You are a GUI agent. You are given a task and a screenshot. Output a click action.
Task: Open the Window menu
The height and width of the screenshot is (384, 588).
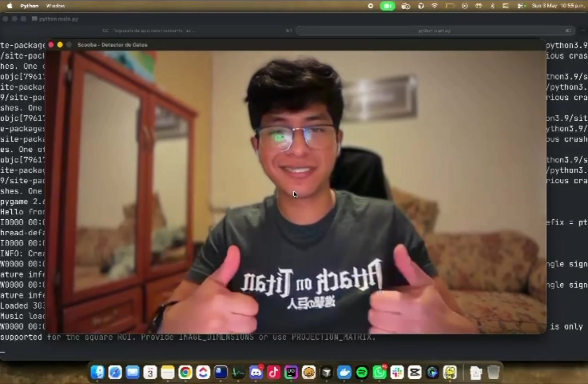(55, 6)
